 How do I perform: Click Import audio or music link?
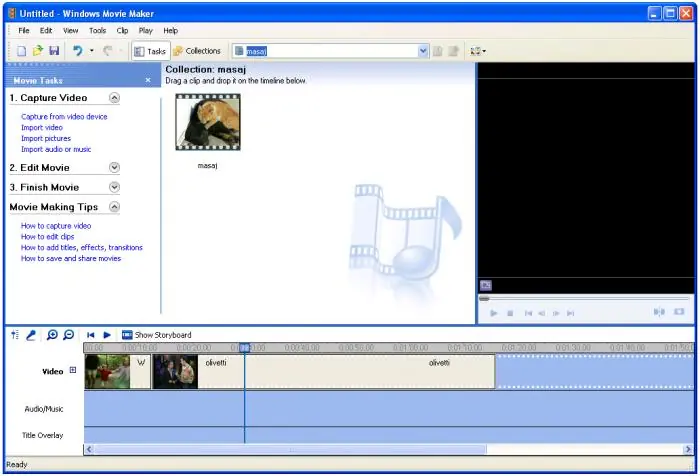[x=56, y=149]
